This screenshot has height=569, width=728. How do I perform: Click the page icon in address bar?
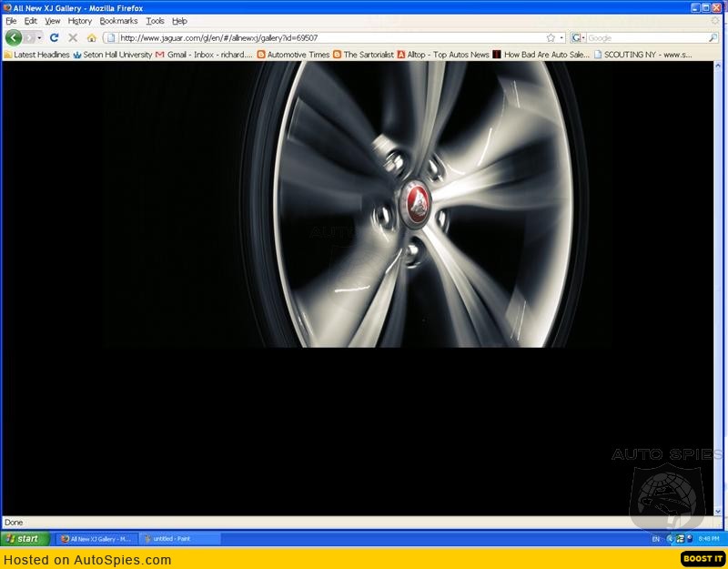click(110, 37)
